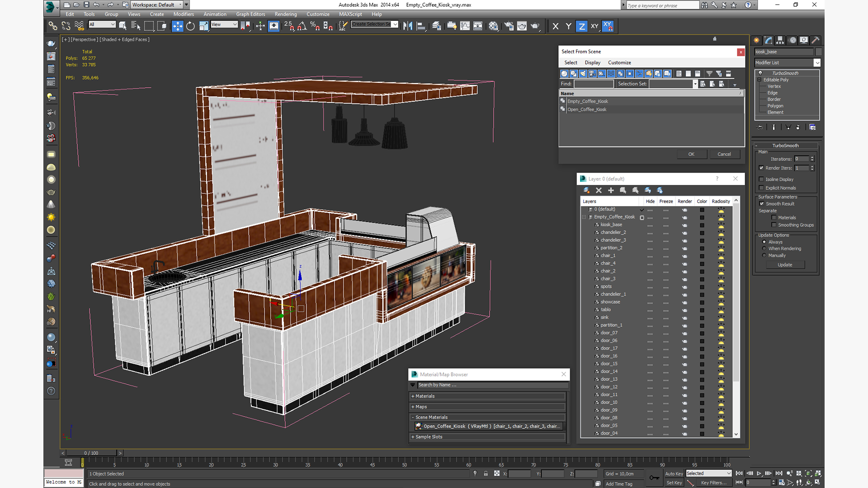This screenshot has height=488, width=868.
Task: Click Set Key button
Action: pyautogui.click(x=674, y=483)
